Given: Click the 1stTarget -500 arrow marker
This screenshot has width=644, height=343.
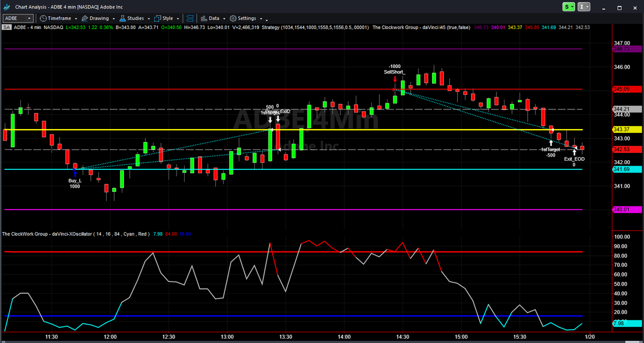Looking at the screenshot, I should tap(551, 143).
